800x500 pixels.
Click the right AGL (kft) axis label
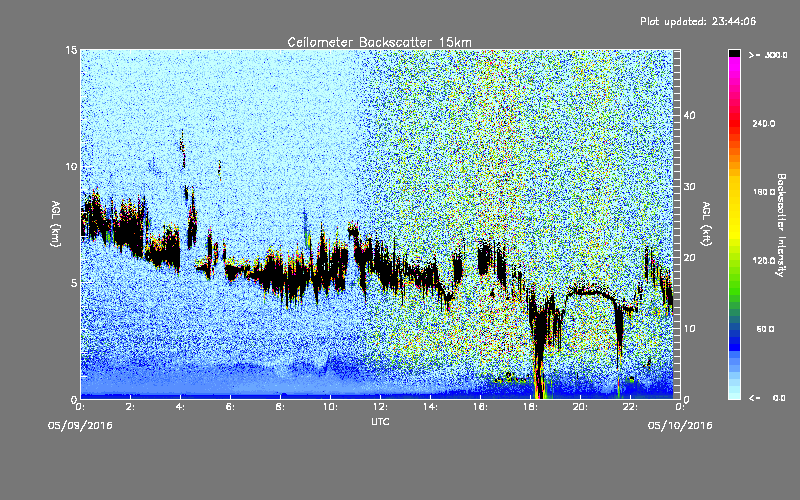click(x=706, y=223)
